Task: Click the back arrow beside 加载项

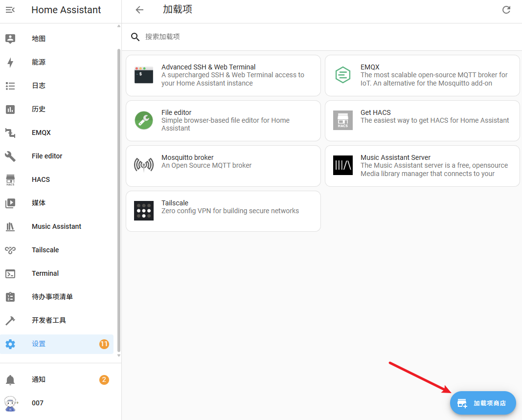Action: (x=139, y=10)
